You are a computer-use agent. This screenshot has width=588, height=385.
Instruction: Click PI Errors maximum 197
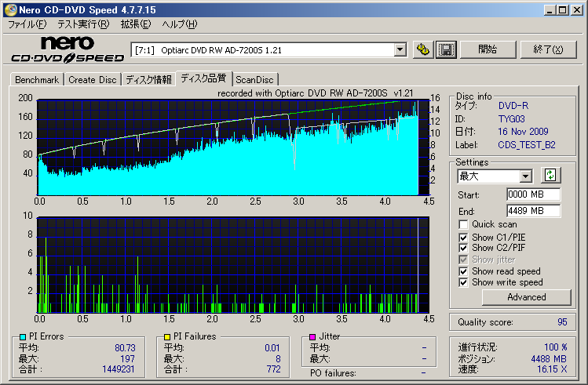click(x=127, y=359)
